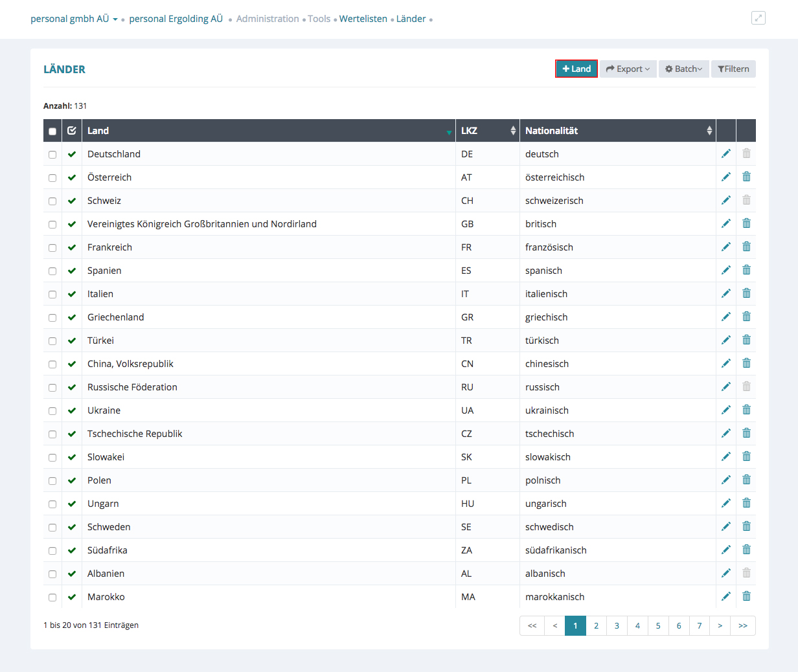Delete the Frankreich row via trash icon
Screen dimensions: 798x672
click(746, 247)
